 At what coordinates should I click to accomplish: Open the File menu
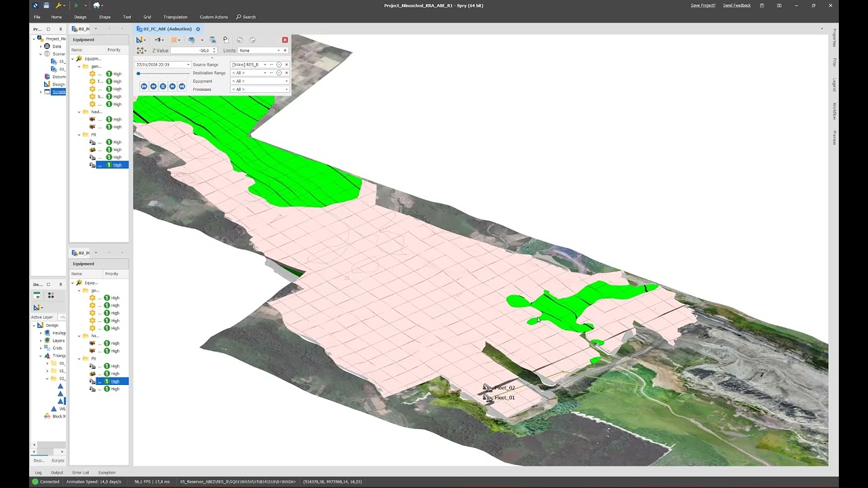[37, 17]
